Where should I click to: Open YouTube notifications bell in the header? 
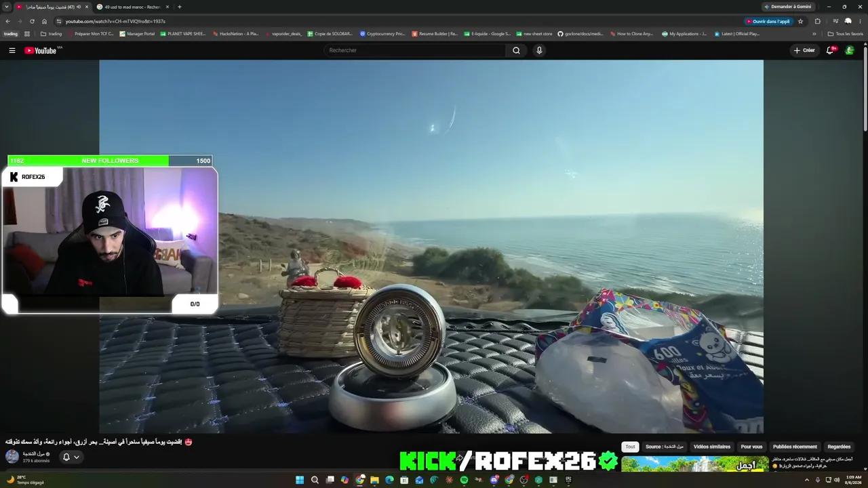click(831, 50)
